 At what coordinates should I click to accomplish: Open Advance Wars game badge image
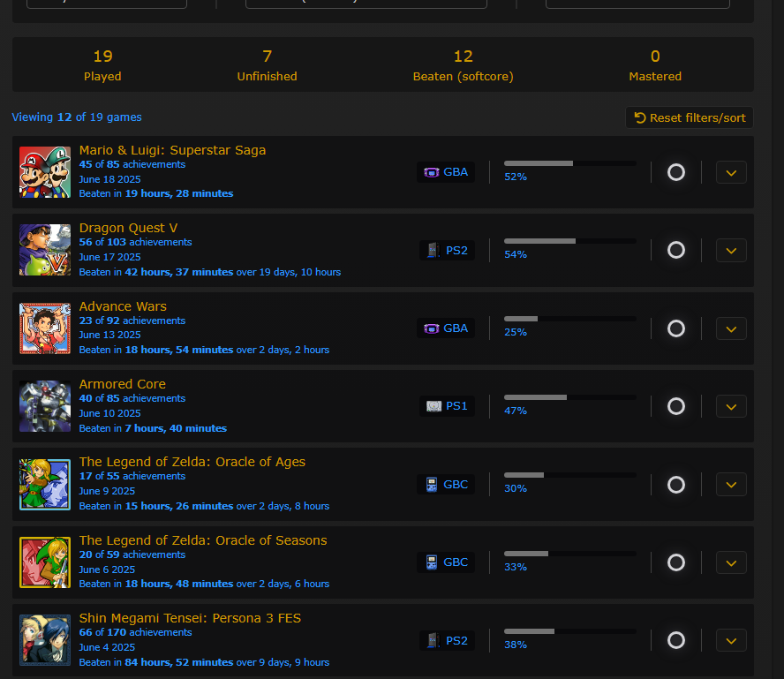[x=45, y=328]
